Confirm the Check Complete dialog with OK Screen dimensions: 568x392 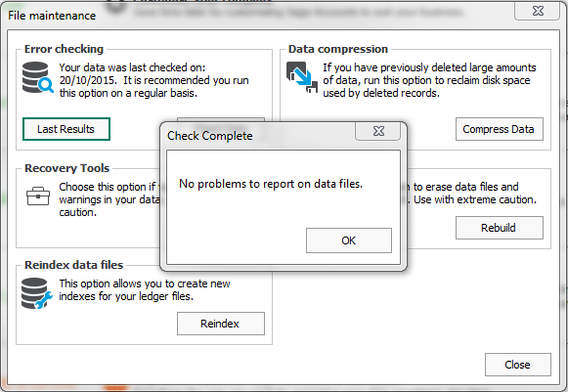[x=348, y=240]
